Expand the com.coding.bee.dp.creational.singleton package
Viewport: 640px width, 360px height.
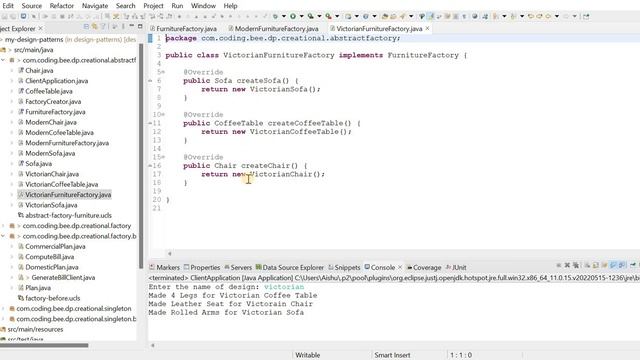3,309
